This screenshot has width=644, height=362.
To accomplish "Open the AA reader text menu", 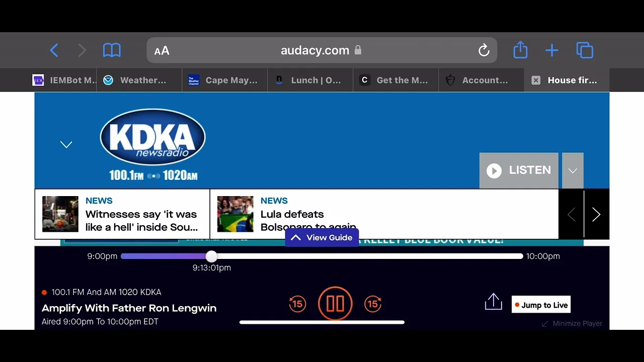I will [162, 51].
